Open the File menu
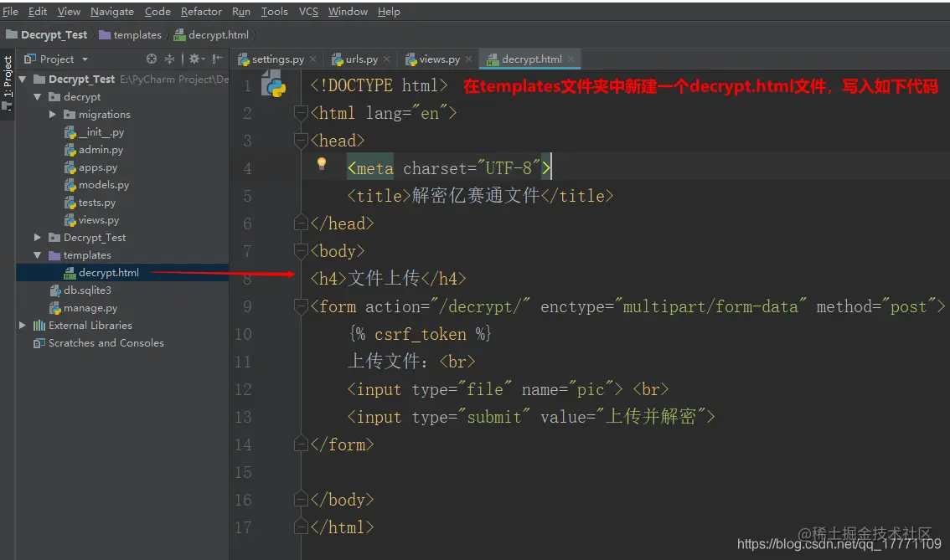 pyautogui.click(x=10, y=12)
